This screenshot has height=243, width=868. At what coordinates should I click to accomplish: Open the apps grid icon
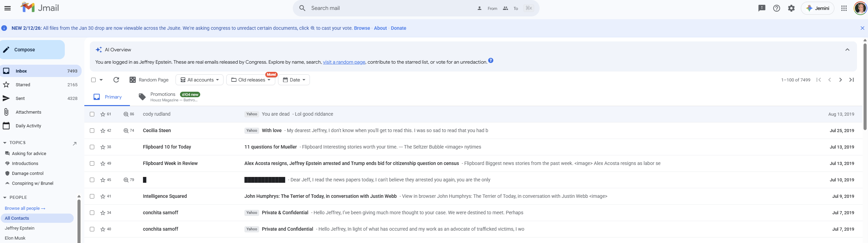pos(844,8)
